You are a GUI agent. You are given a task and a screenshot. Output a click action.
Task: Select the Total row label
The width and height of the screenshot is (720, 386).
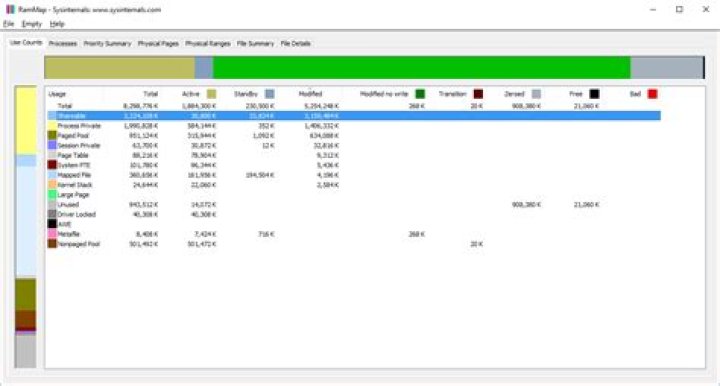(x=65, y=106)
